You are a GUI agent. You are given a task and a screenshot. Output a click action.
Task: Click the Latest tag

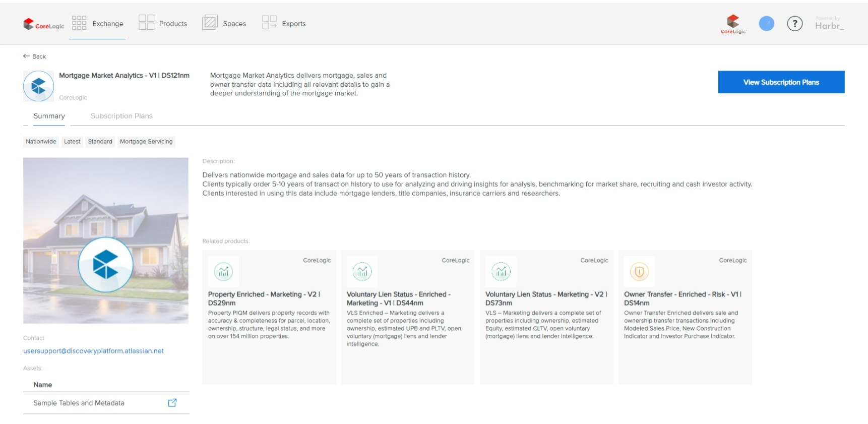[72, 142]
